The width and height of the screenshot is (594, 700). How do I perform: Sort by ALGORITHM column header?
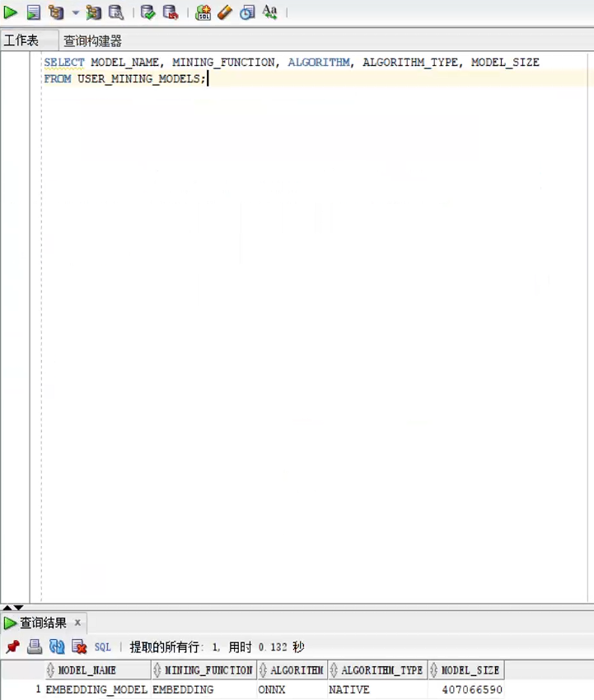[292, 670]
